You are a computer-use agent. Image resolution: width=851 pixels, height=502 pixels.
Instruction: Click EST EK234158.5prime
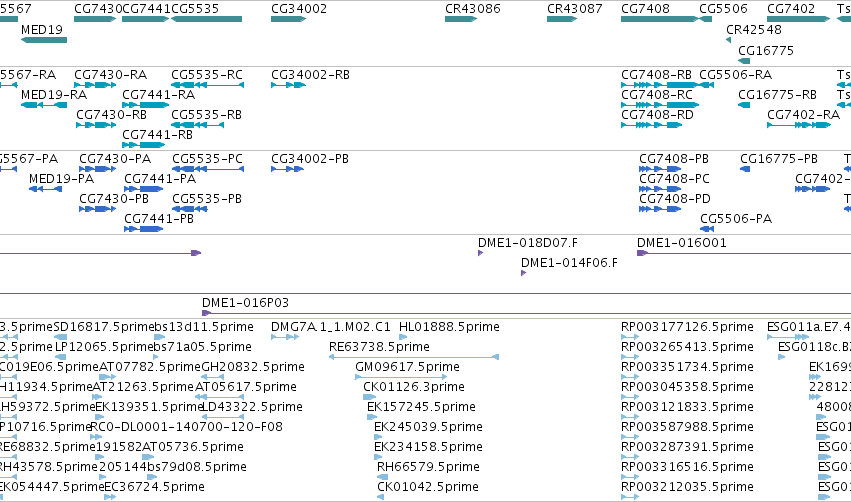point(378,457)
